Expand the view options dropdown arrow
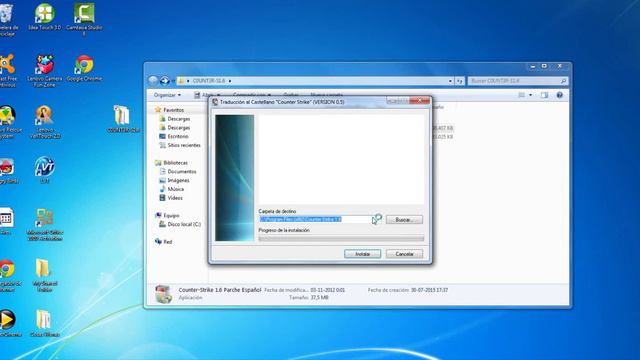Screen dimensions: 640x360 [x=531, y=95]
